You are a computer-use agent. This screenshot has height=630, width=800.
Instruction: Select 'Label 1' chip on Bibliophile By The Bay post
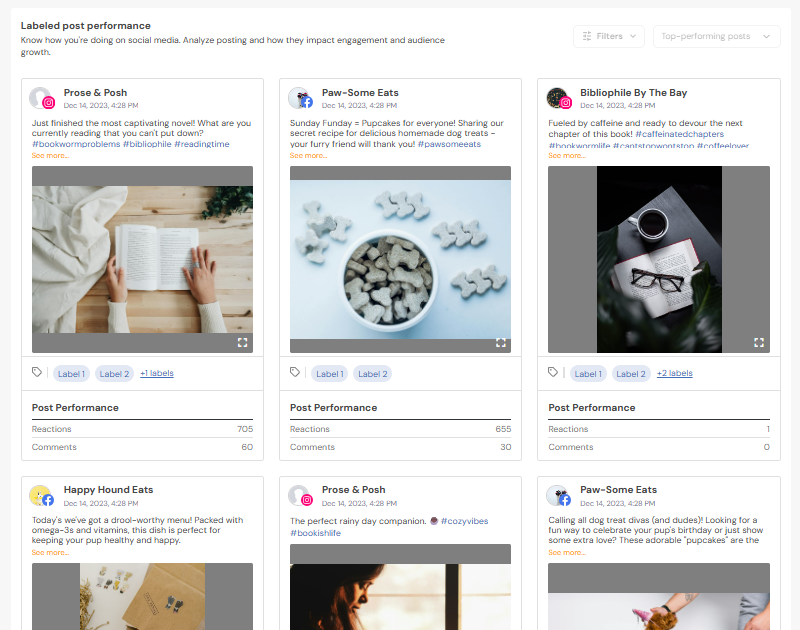[x=588, y=374]
